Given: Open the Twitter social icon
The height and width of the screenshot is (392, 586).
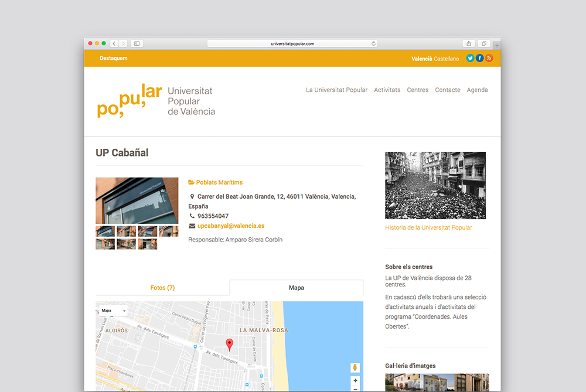Looking at the screenshot, I should point(470,58).
